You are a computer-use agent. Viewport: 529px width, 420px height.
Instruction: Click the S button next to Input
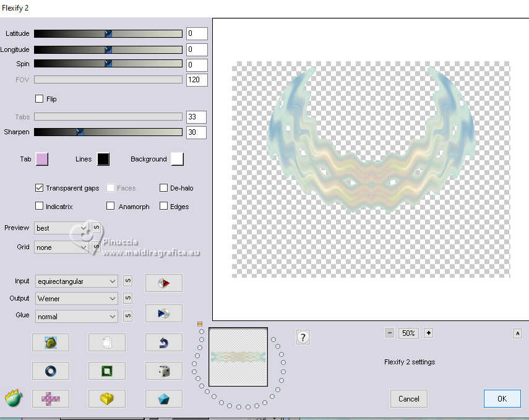coord(128,281)
